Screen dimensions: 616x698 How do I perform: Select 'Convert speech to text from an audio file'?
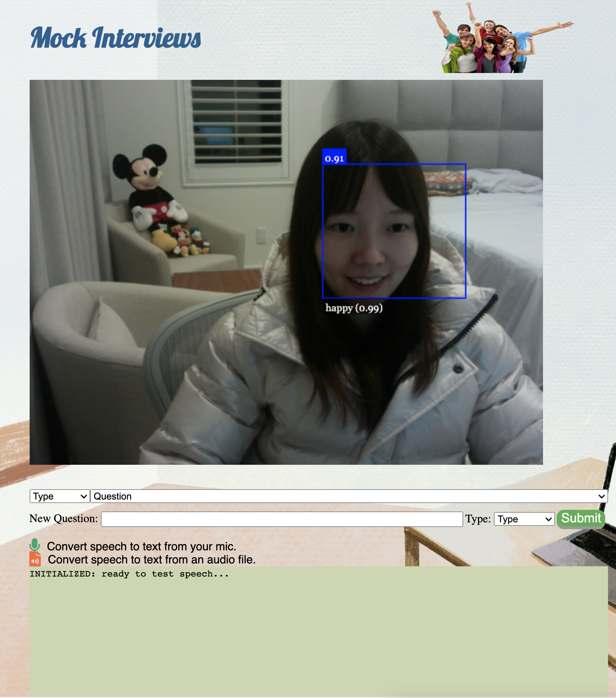pos(152,560)
